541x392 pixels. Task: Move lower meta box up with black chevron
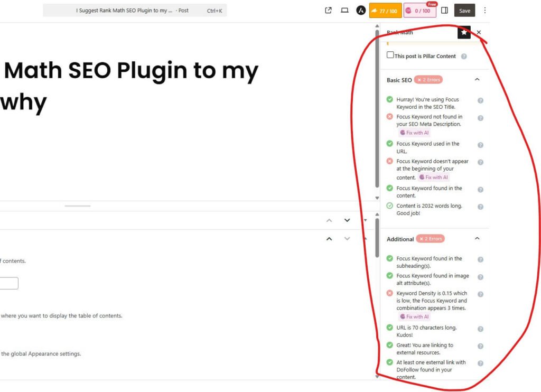tap(329, 239)
